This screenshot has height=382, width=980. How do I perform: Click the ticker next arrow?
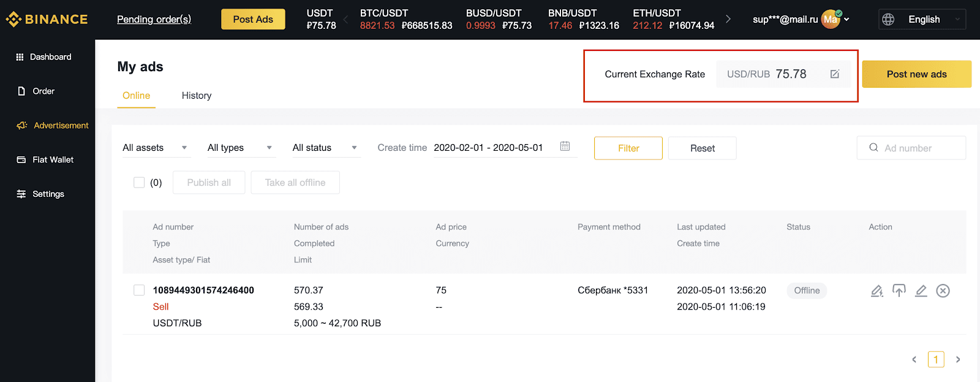[x=728, y=19]
